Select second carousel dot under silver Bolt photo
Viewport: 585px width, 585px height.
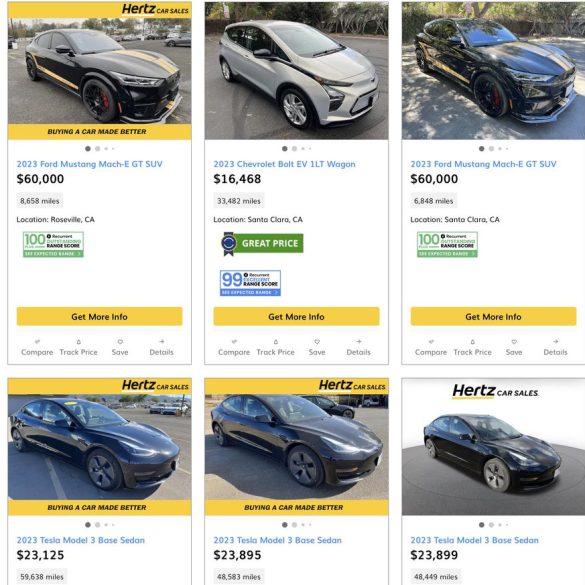tap(294, 149)
